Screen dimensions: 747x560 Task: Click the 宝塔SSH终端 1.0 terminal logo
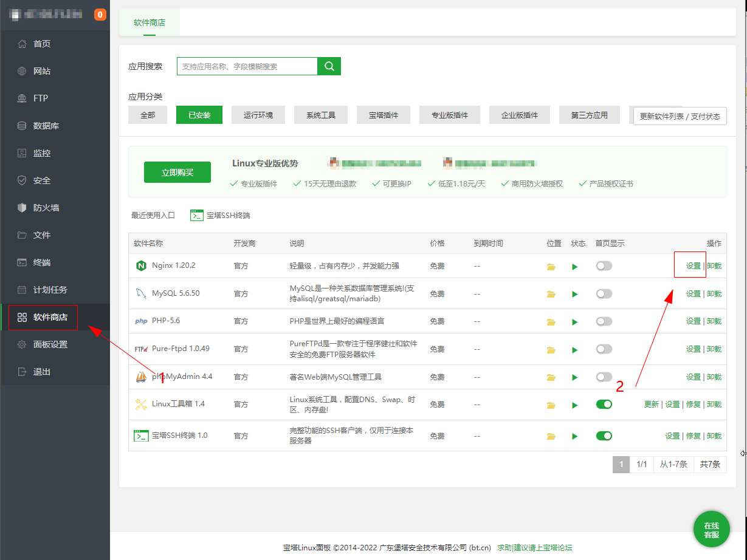(x=141, y=435)
